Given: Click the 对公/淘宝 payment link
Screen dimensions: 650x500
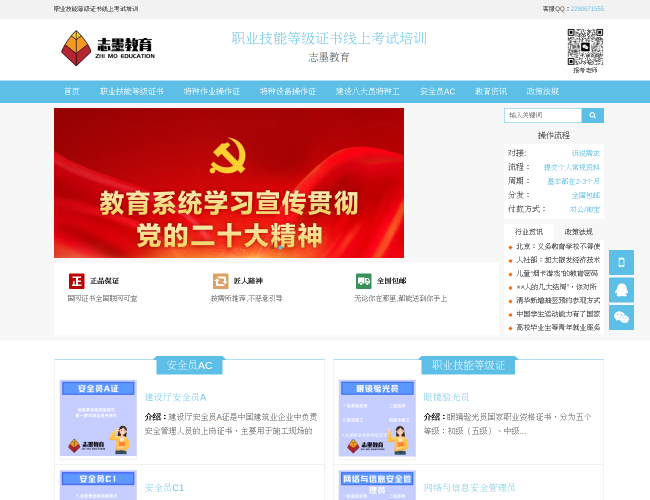Looking at the screenshot, I should [x=585, y=209].
